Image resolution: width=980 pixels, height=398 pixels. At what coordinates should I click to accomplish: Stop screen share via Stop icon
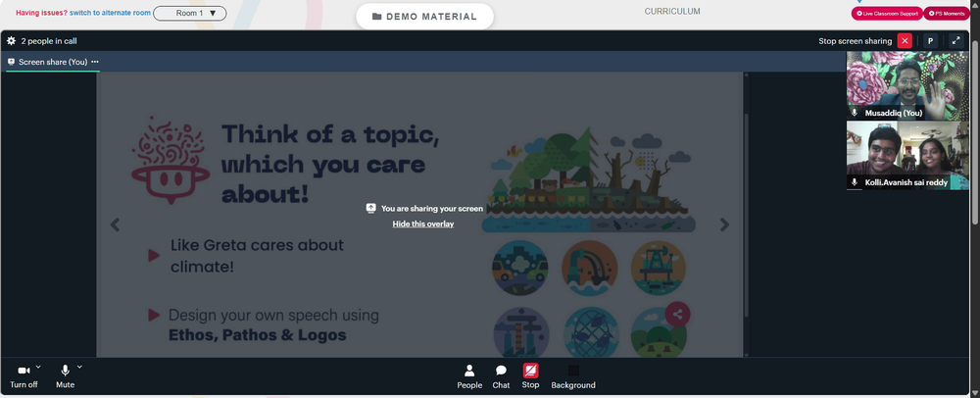pos(530,376)
